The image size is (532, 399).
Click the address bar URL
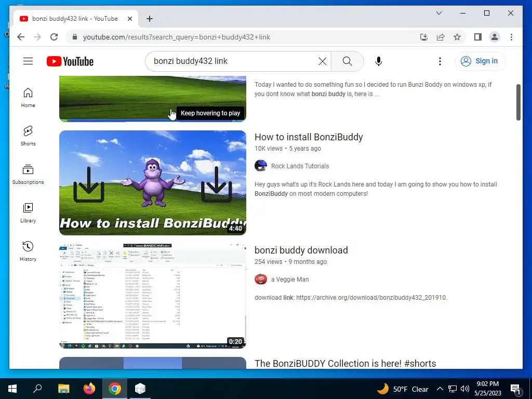pyautogui.click(x=177, y=37)
